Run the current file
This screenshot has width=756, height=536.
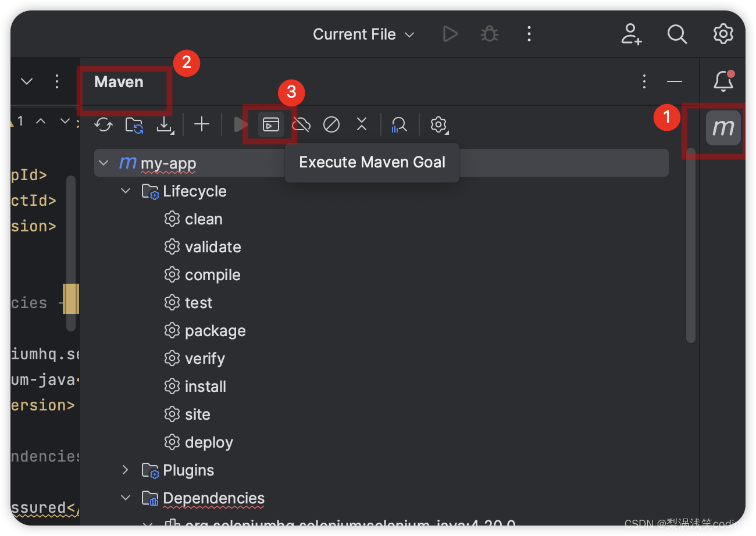450,34
